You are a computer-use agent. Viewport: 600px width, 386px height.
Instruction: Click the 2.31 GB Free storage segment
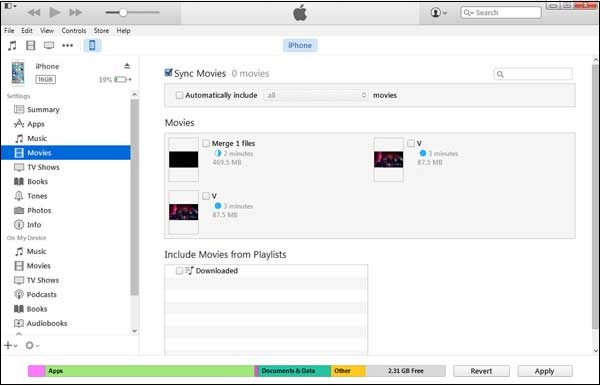point(406,371)
